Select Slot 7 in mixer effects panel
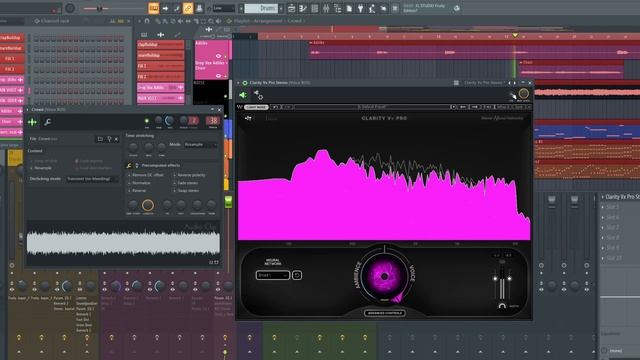Image resolution: width=640 pixels, height=360 pixels. tap(612, 227)
